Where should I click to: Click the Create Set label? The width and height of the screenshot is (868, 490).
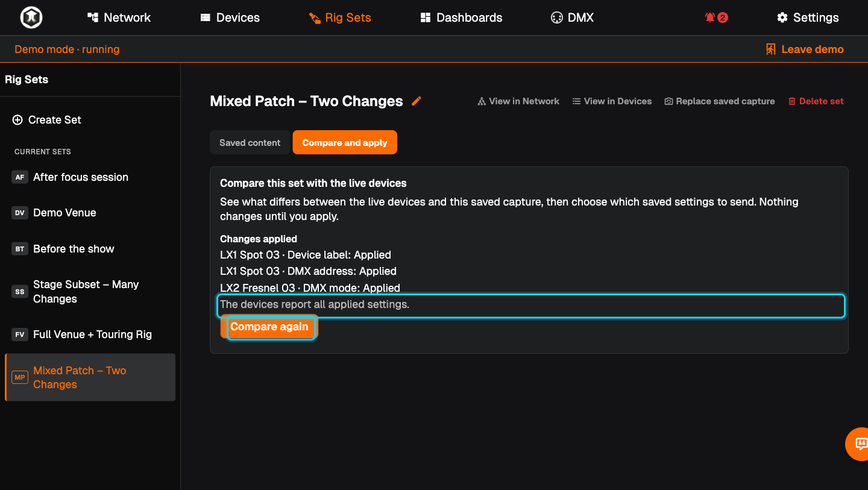click(x=55, y=120)
